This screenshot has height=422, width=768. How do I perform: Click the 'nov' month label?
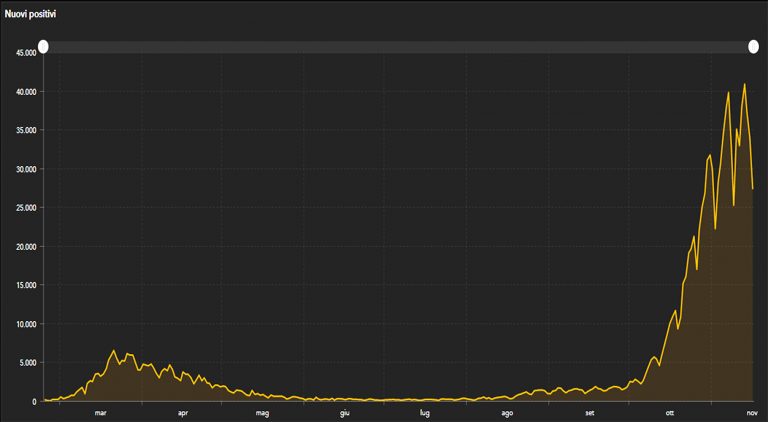pyautogui.click(x=752, y=413)
